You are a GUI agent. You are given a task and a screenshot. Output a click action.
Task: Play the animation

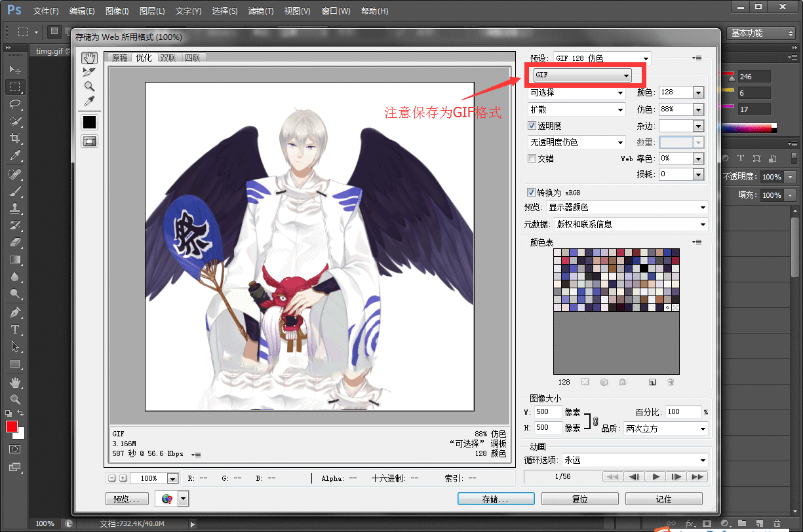click(x=655, y=477)
